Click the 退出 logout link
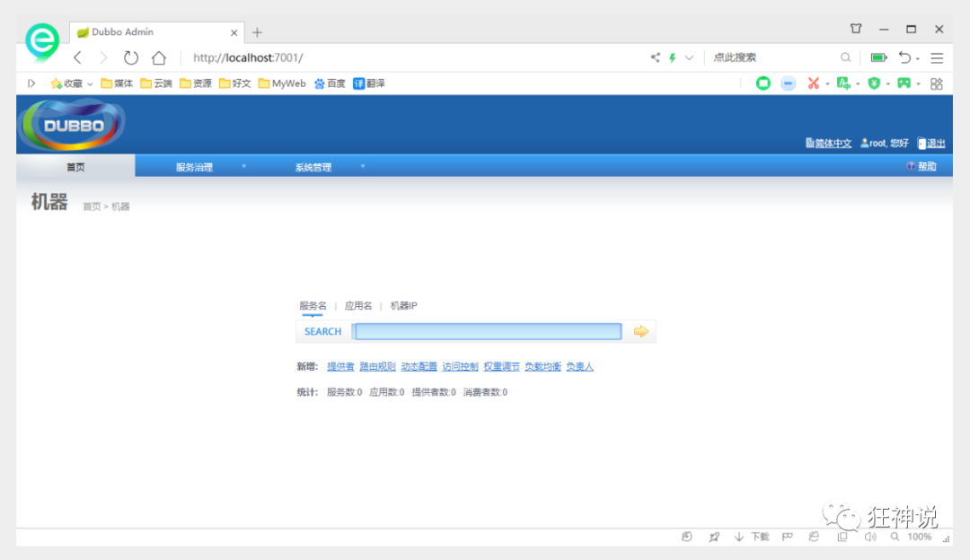This screenshot has height=560, width=970. coord(931,144)
